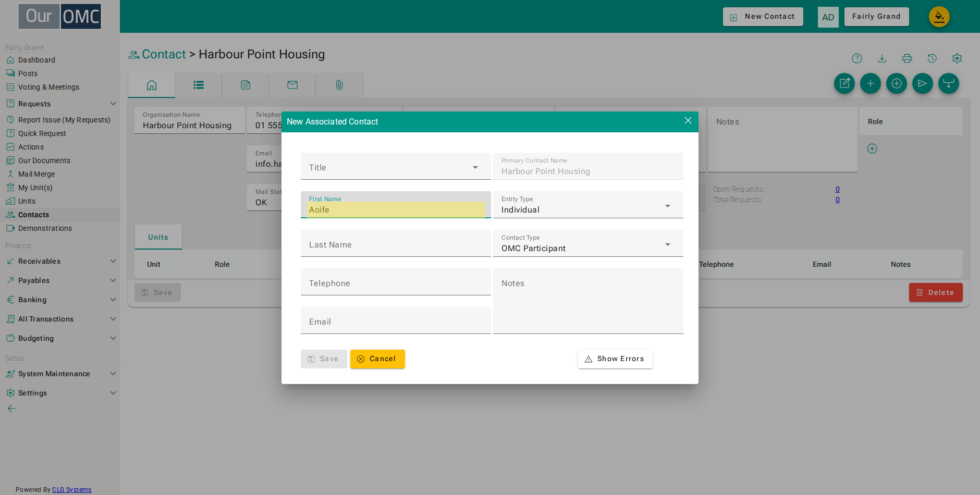Image resolution: width=980 pixels, height=495 pixels.
Task: Open the notes document tab icon
Action: click(x=246, y=85)
